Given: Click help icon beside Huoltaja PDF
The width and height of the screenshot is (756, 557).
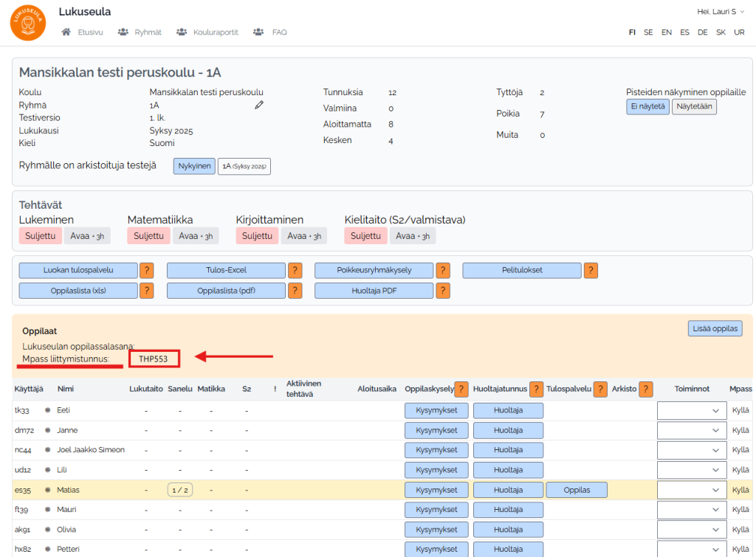Looking at the screenshot, I should pyautogui.click(x=443, y=291).
